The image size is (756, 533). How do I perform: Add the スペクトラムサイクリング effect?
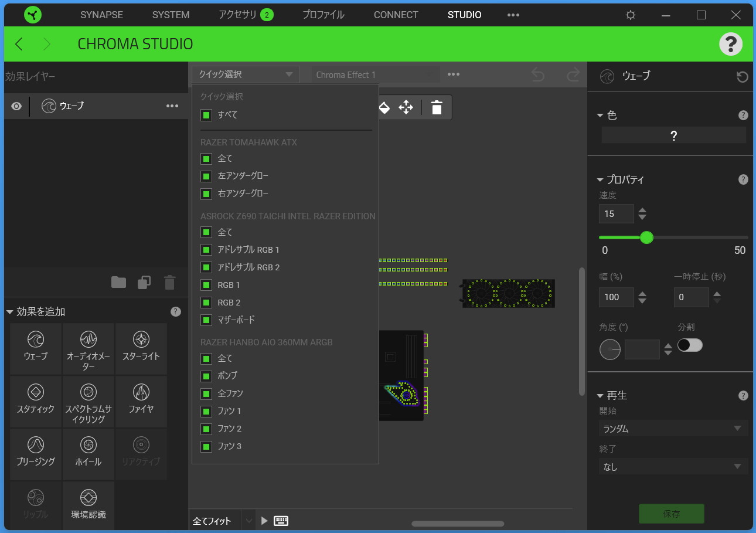88,402
